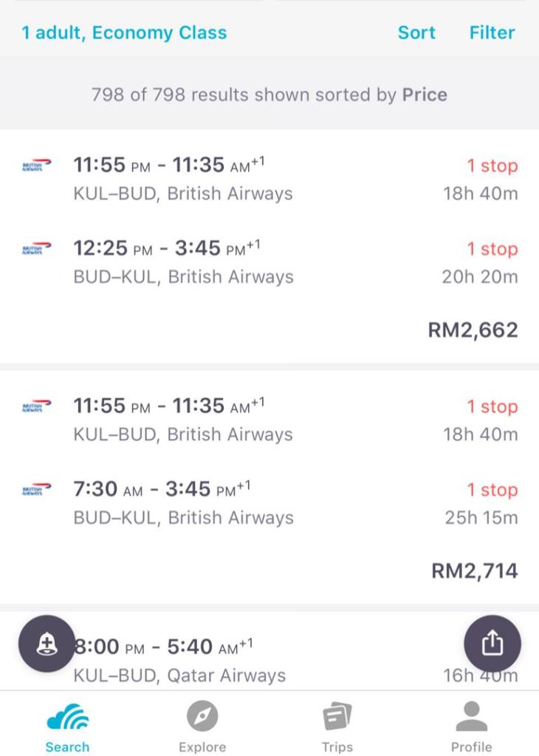Tap the 25h 15m return flight row
This screenshot has height=756, width=539.
269,503
